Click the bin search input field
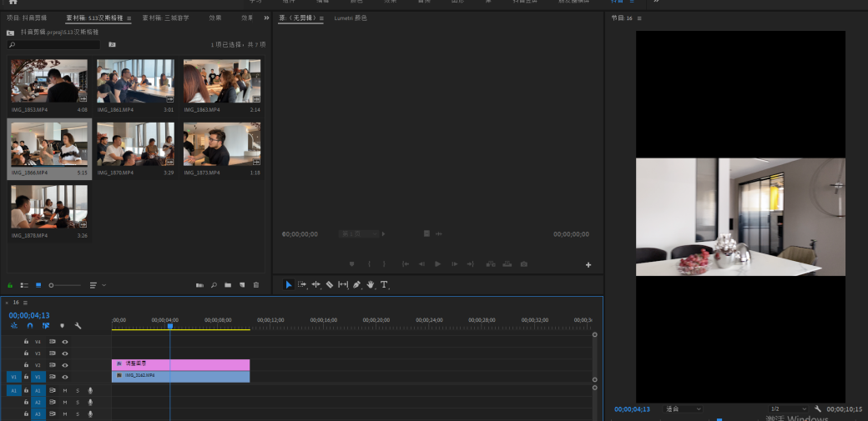Image resolution: width=868 pixels, height=421 pixels. (53, 45)
